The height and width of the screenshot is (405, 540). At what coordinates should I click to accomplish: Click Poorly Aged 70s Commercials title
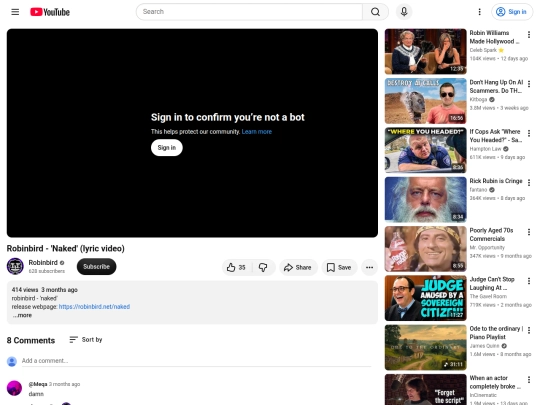[491, 235]
